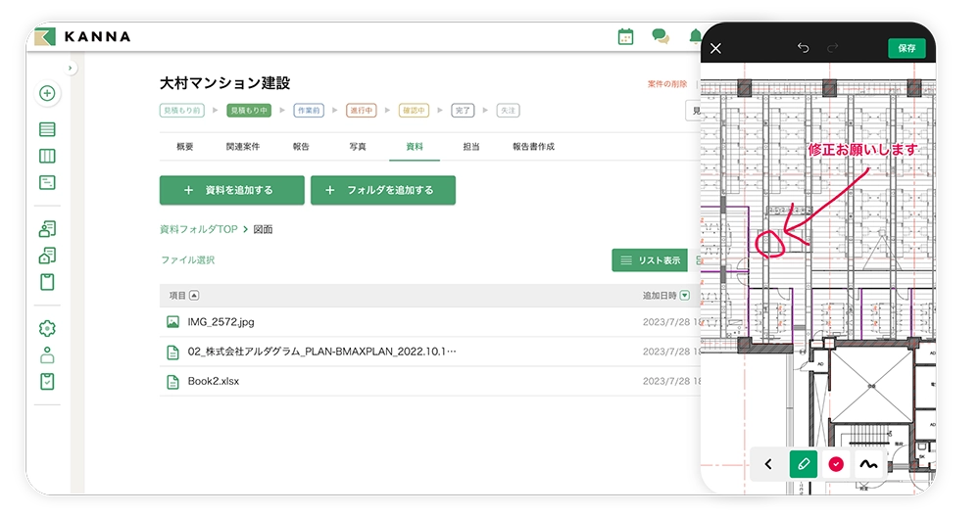Click the KANNA logo in header
Screen dimensions: 980x517
(82, 37)
